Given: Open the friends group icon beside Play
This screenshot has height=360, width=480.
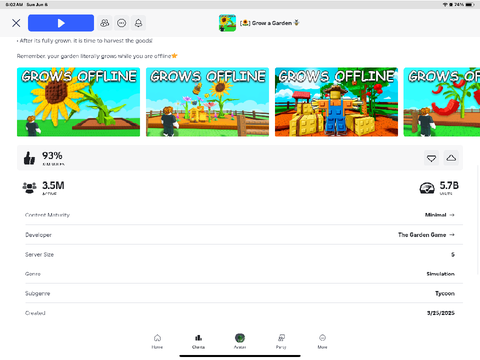Looking at the screenshot, I should [105, 23].
